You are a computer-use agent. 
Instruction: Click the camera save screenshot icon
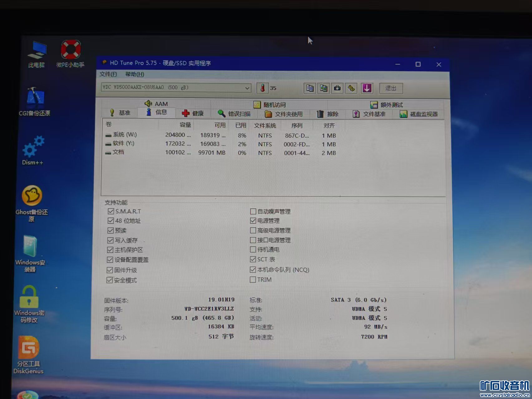tap(337, 88)
